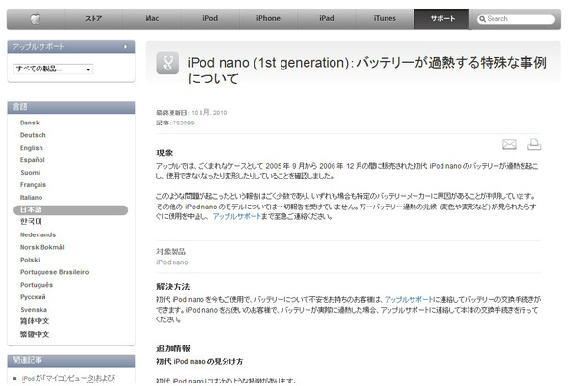Switch language to Deutsch

(x=33, y=135)
